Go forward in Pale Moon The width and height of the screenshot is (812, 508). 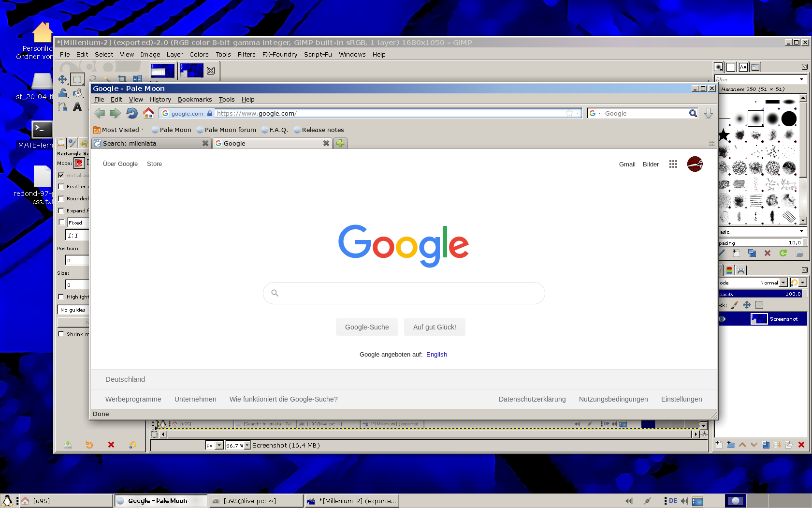[115, 113]
